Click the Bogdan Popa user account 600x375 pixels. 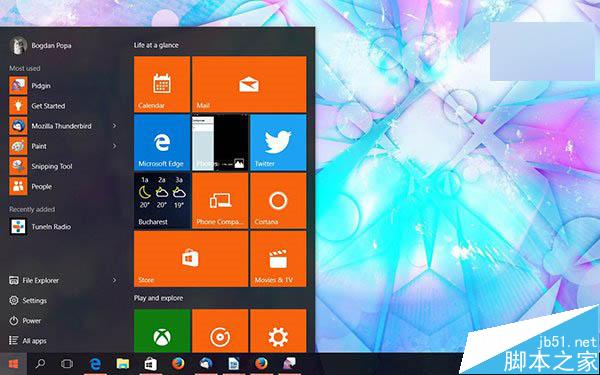tap(41, 45)
